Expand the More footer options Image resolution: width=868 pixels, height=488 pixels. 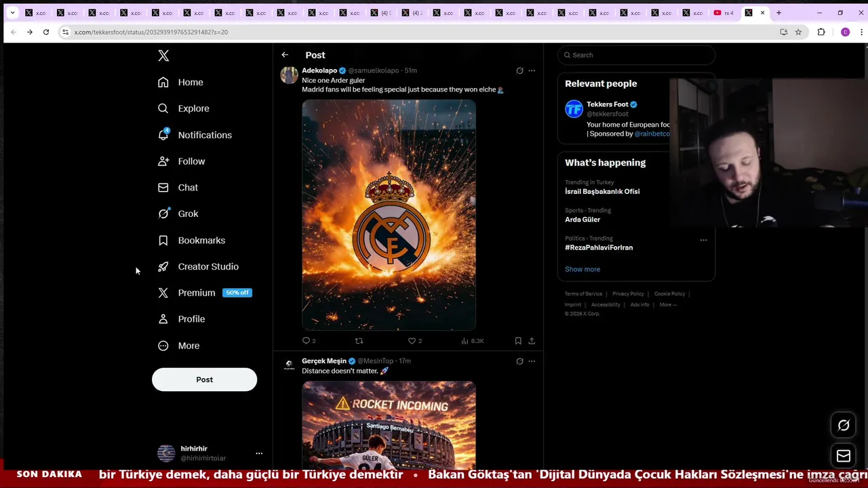[668, 305]
